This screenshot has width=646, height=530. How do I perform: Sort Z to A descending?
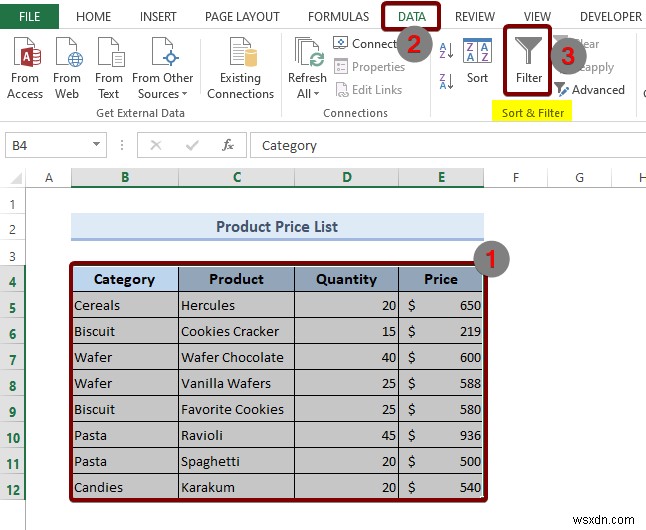446,81
